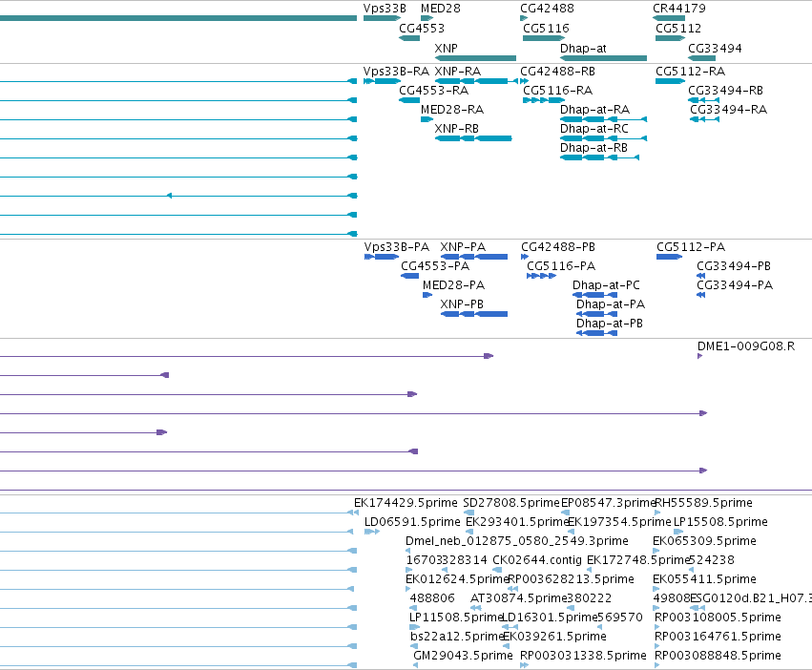Click Dmel_neb_012875_0580_2549.3prime label

(517, 541)
